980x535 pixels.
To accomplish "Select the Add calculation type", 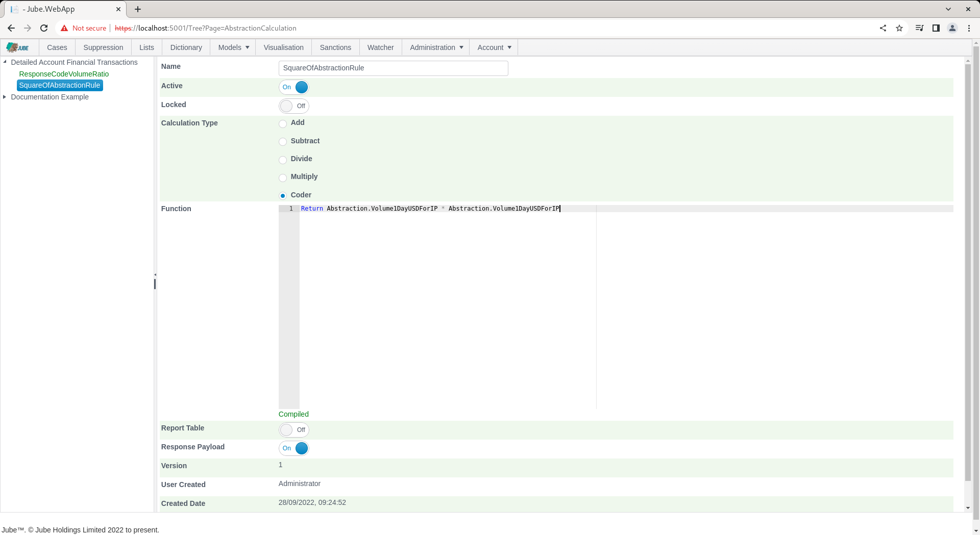I will click(283, 123).
